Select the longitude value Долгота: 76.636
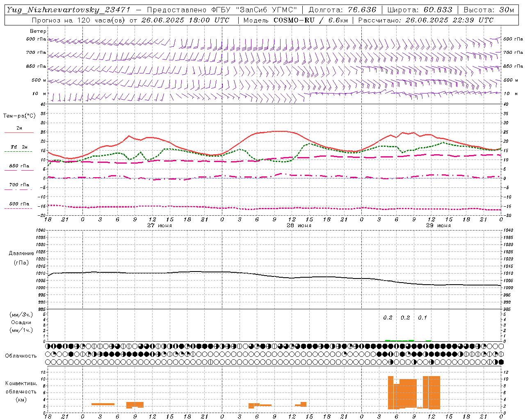Viewport: 525px width, 420px height. point(342,10)
